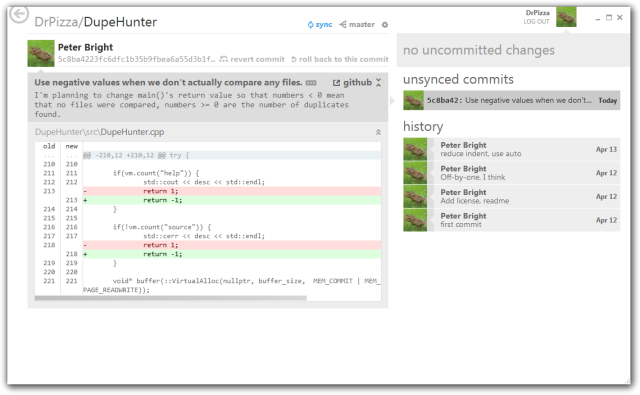Click roll back to this commit
Image resolution: width=640 pixels, height=395 pixels.
point(340,59)
